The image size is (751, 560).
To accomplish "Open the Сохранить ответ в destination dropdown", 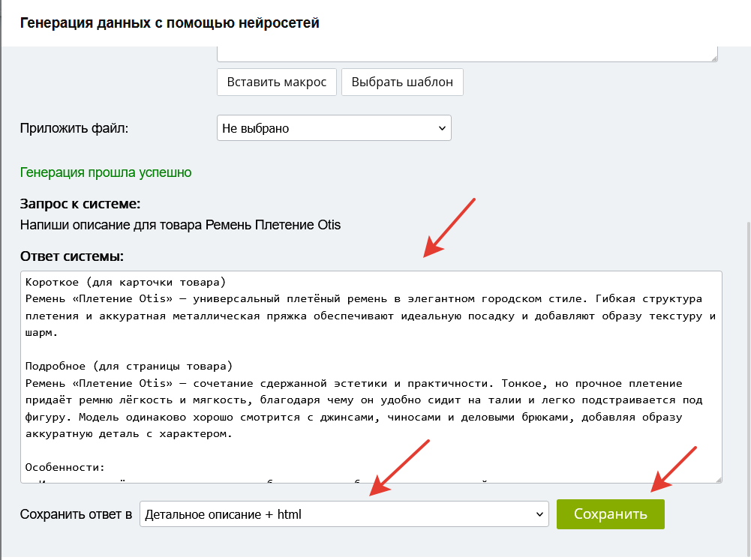I will tap(344, 514).
